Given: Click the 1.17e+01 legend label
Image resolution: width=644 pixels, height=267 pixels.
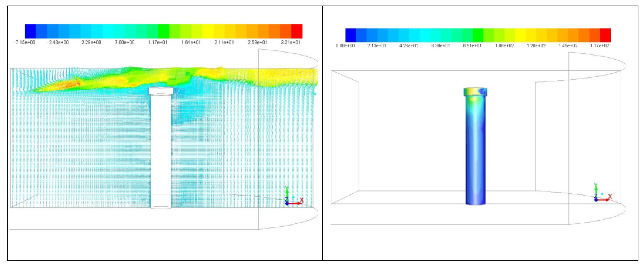Looking at the screenshot, I should click(x=158, y=42).
